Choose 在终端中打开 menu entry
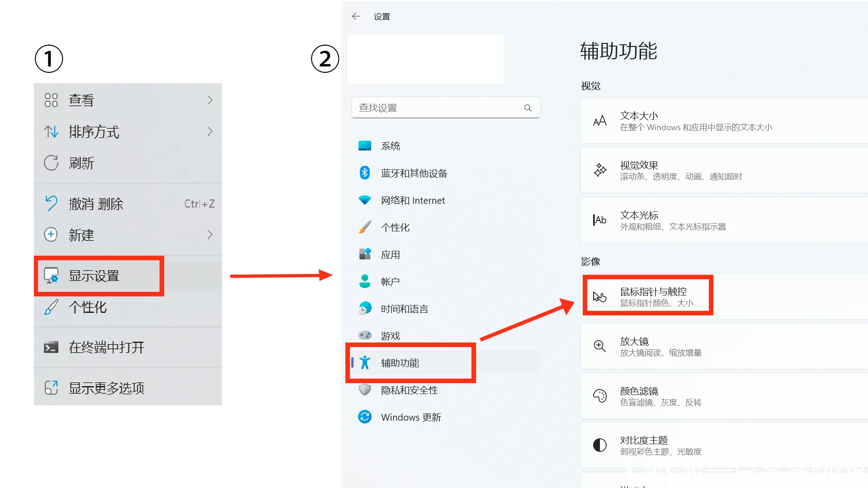This screenshot has height=488, width=868. click(x=106, y=347)
